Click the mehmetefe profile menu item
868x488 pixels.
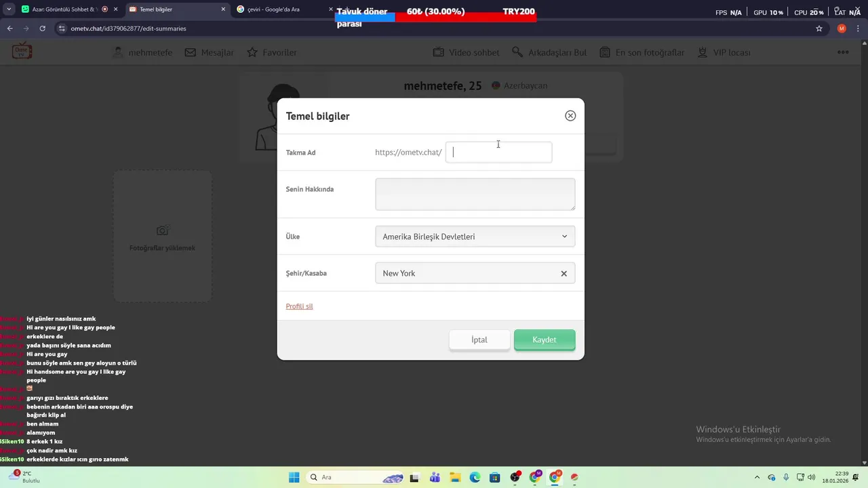tap(142, 53)
